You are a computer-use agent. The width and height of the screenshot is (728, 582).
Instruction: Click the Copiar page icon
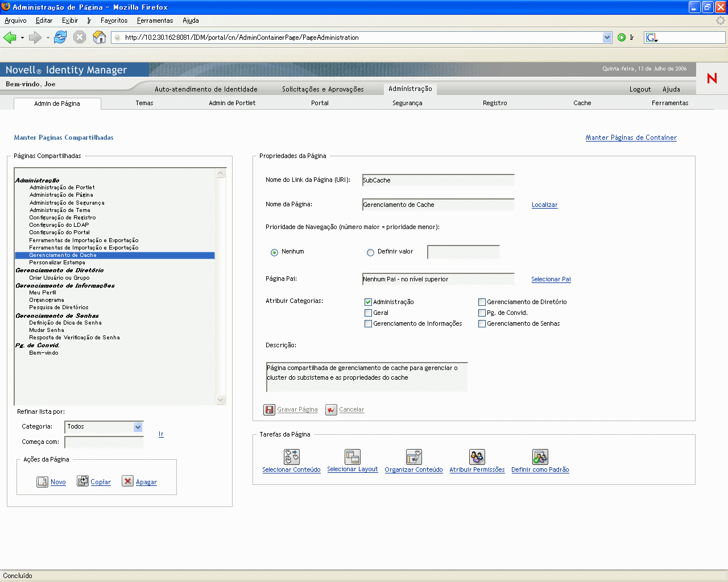(x=83, y=481)
